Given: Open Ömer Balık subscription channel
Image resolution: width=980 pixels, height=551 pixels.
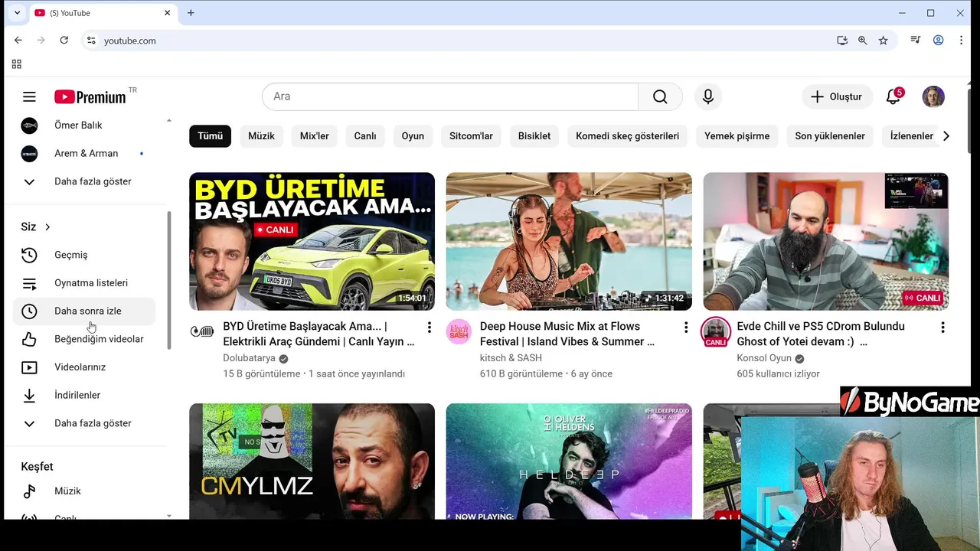Looking at the screenshot, I should pos(84,125).
